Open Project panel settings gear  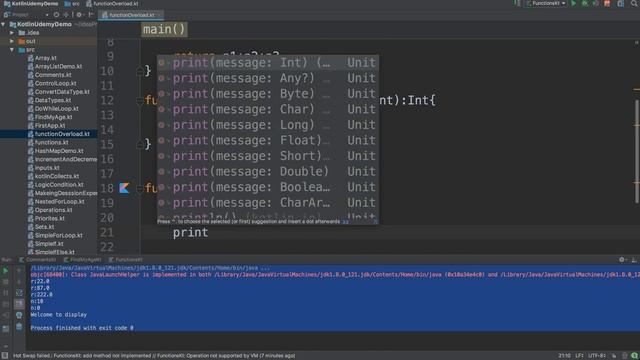[x=79, y=15]
